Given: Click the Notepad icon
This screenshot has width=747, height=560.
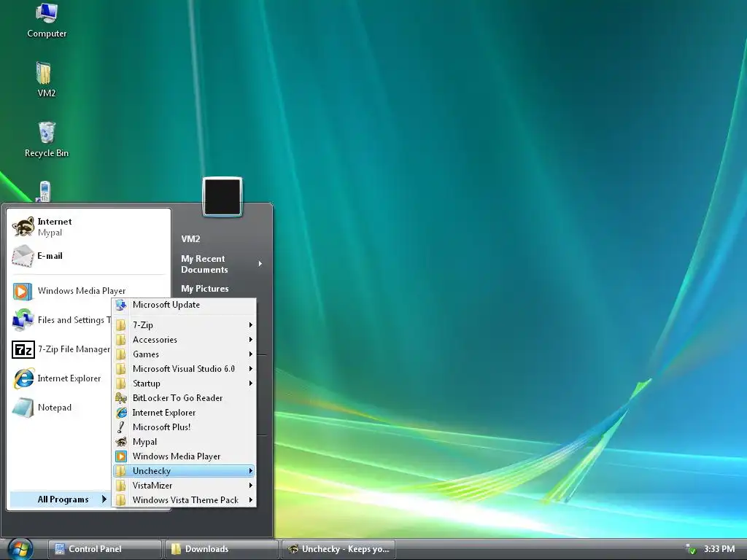Looking at the screenshot, I should (x=23, y=408).
